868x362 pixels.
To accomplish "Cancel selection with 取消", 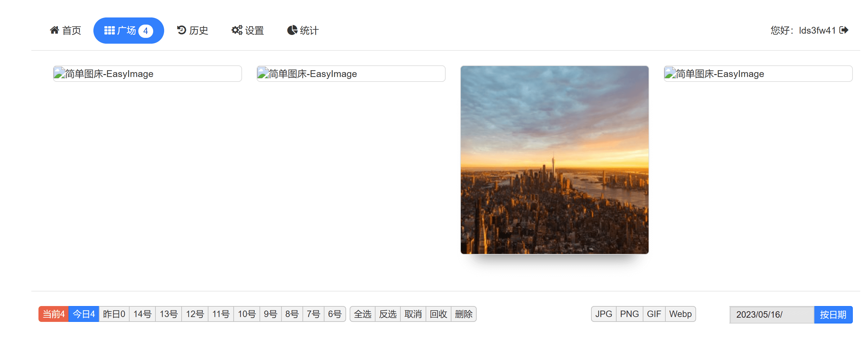I will pos(413,314).
